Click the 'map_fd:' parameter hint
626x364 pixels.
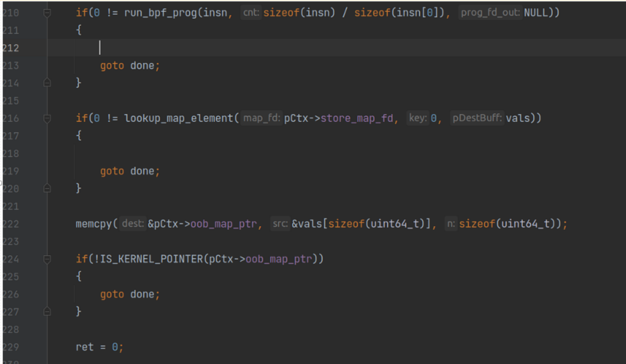[261, 119]
